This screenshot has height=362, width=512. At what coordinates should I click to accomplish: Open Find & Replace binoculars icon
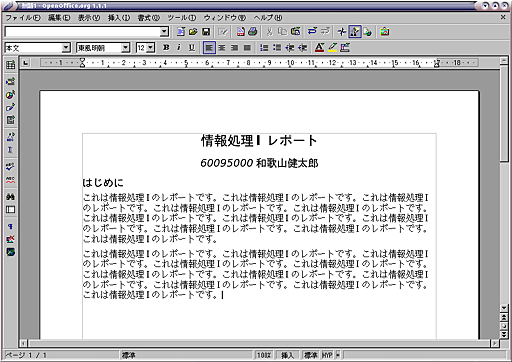click(x=10, y=196)
